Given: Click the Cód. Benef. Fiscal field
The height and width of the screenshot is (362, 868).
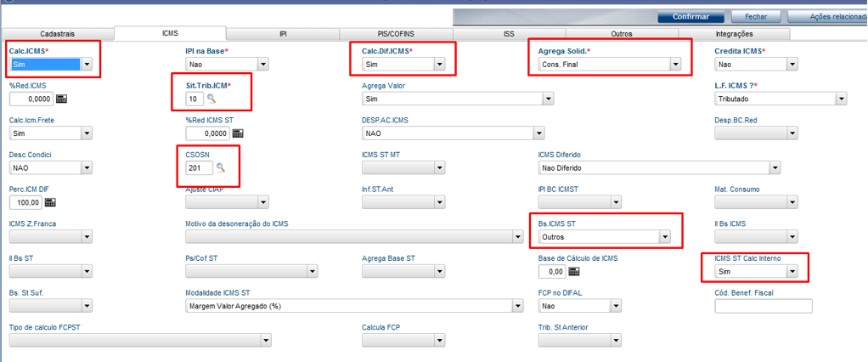Looking at the screenshot, I should (x=764, y=306).
